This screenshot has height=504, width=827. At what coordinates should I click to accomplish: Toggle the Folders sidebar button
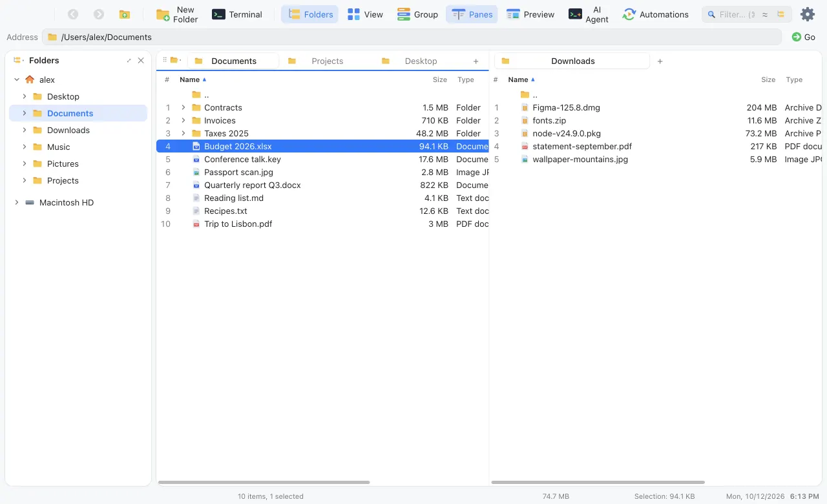tap(310, 14)
